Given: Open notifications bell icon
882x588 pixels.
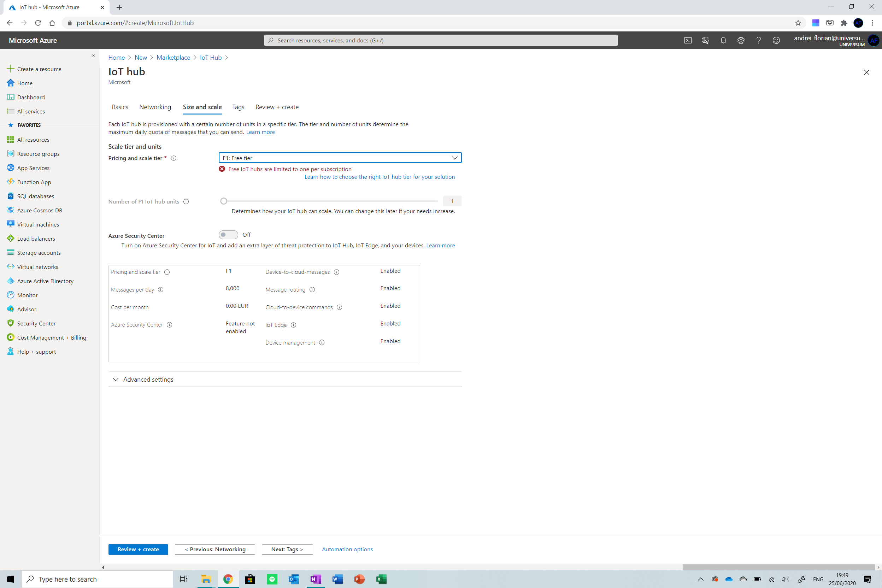Looking at the screenshot, I should [x=723, y=41].
